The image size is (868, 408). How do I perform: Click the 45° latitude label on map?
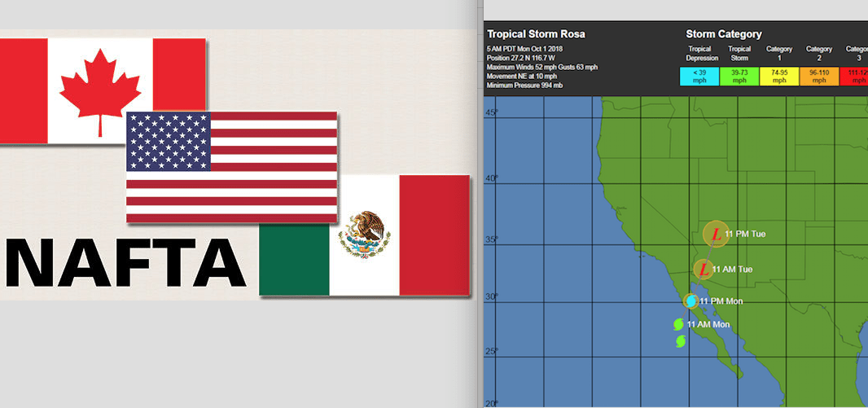point(491,112)
